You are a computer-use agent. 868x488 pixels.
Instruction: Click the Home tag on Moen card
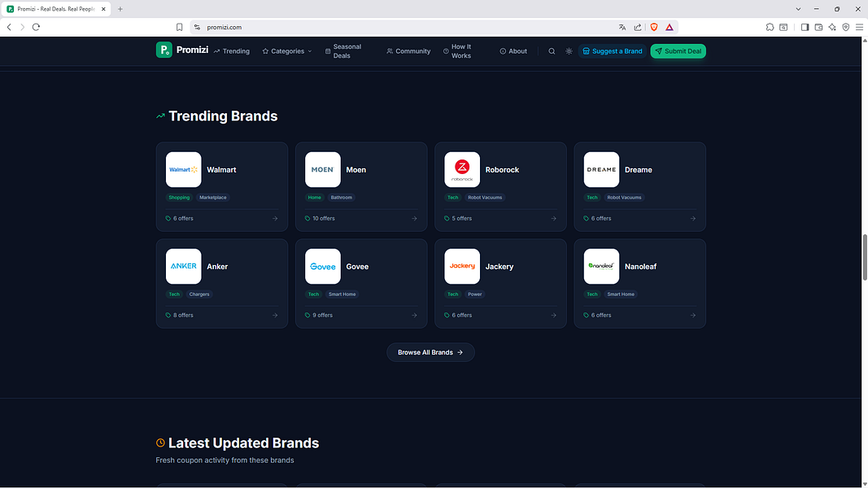point(315,198)
